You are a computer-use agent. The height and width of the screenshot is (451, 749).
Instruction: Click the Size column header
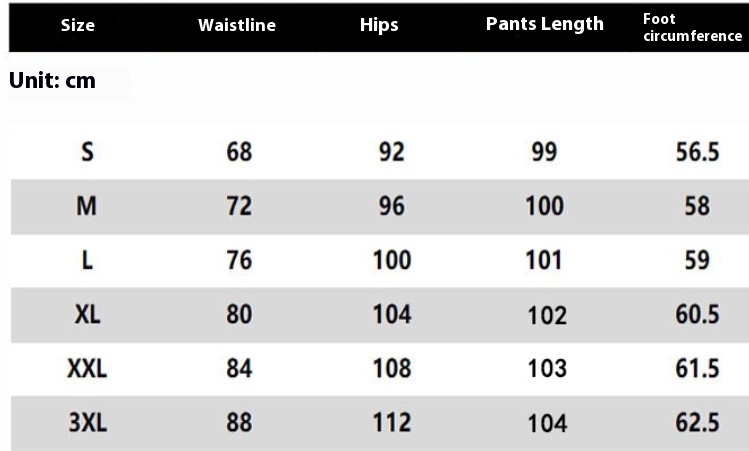click(77, 25)
